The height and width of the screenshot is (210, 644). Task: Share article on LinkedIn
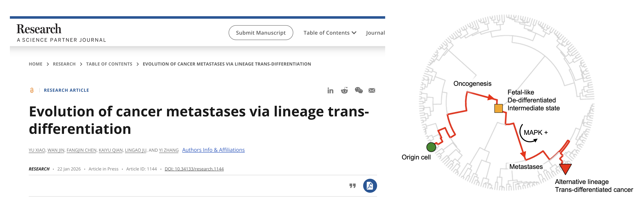[x=330, y=90]
